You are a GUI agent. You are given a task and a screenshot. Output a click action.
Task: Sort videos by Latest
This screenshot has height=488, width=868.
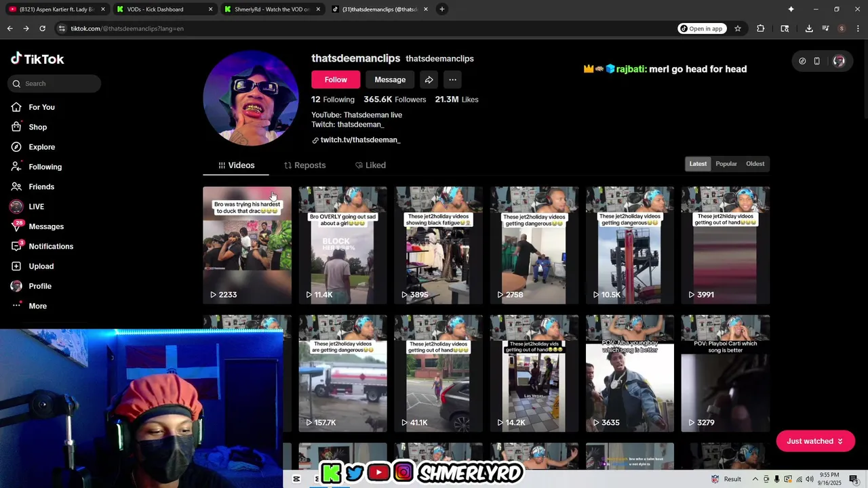coord(698,164)
